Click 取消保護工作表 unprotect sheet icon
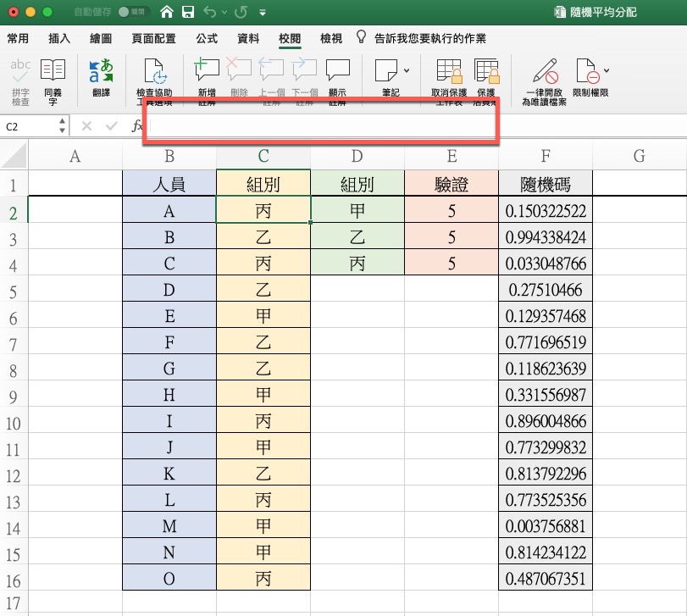This screenshot has height=616, width=687. [x=449, y=70]
